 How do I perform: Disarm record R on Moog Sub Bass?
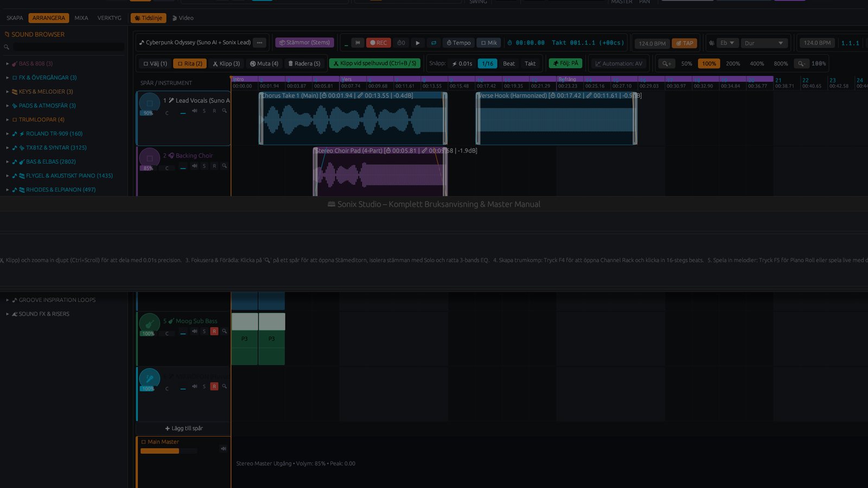coord(214,331)
